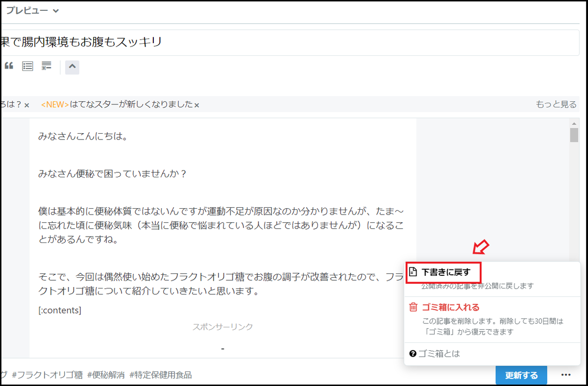Expand more topics with もっと見る

(x=557, y=104)
